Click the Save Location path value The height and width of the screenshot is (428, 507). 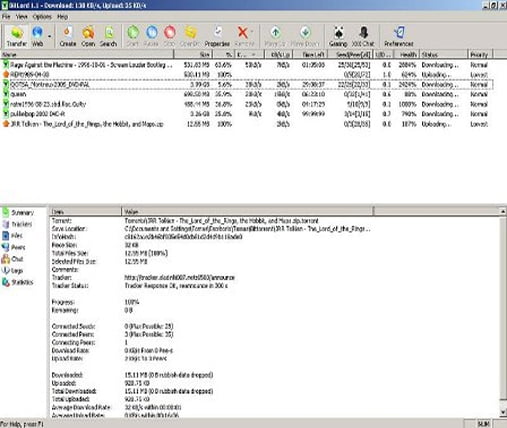pyautogui.click(x=247, y=229)
